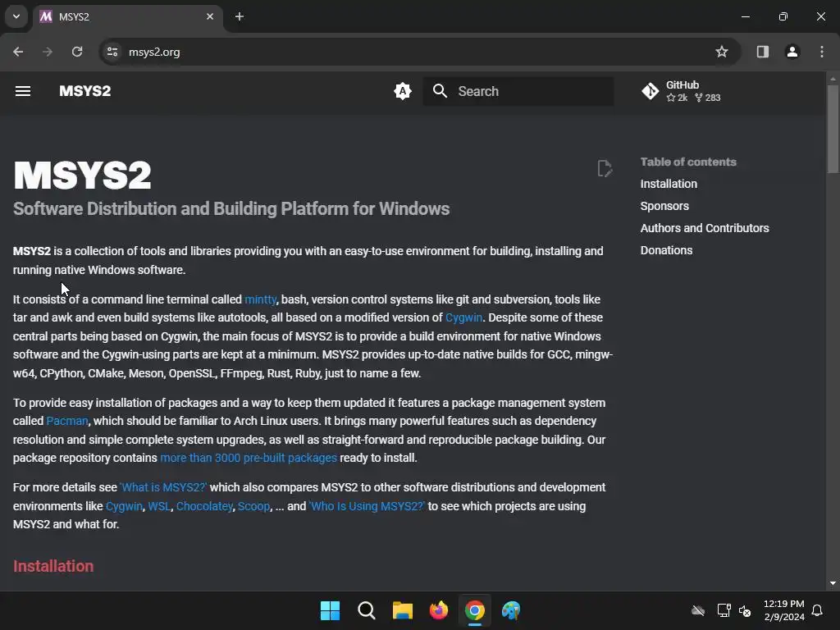Image resolution: width=840 pixels, height=630 pixels.
Task: Click the browser forward arrow
Action: tap(48, 52)
